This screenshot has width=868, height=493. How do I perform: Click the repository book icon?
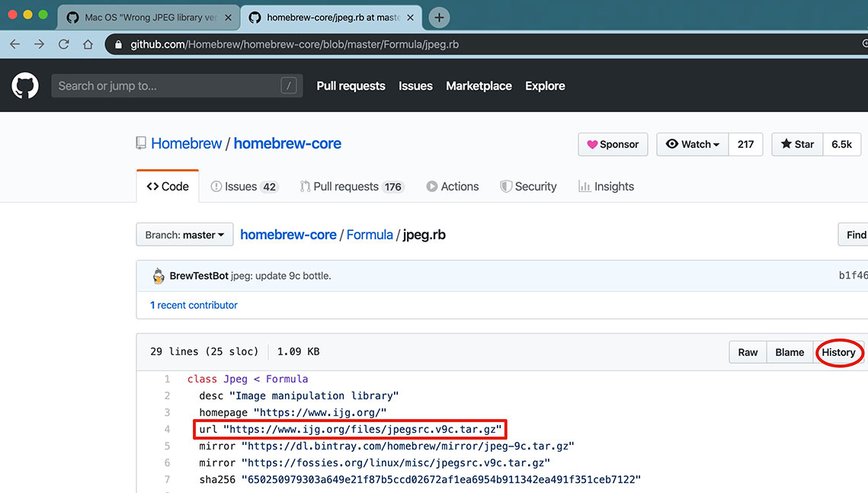[x=141, y=143]
